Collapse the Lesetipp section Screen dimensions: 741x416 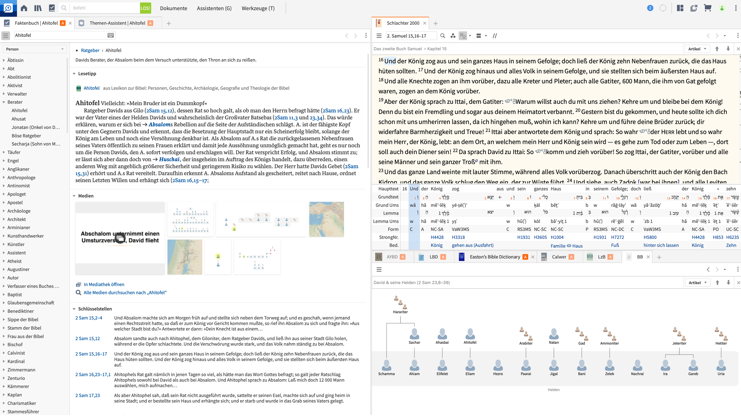74,73
